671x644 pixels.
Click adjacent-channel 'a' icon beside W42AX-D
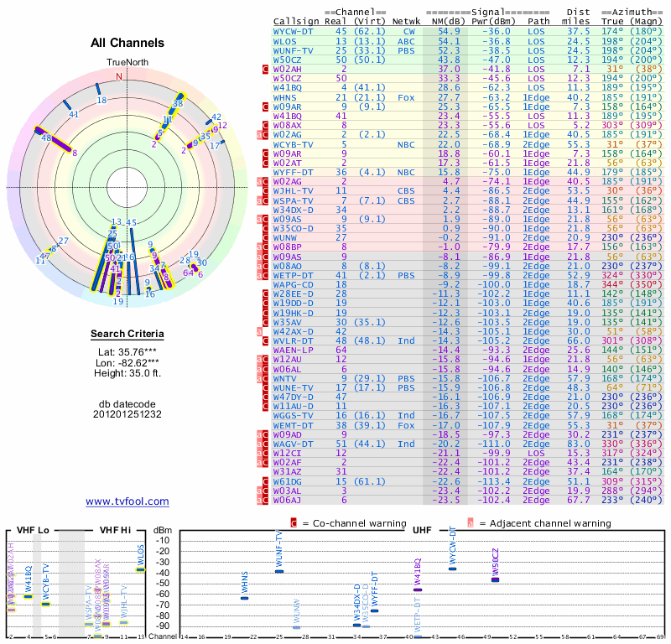(x=259, y=331)
